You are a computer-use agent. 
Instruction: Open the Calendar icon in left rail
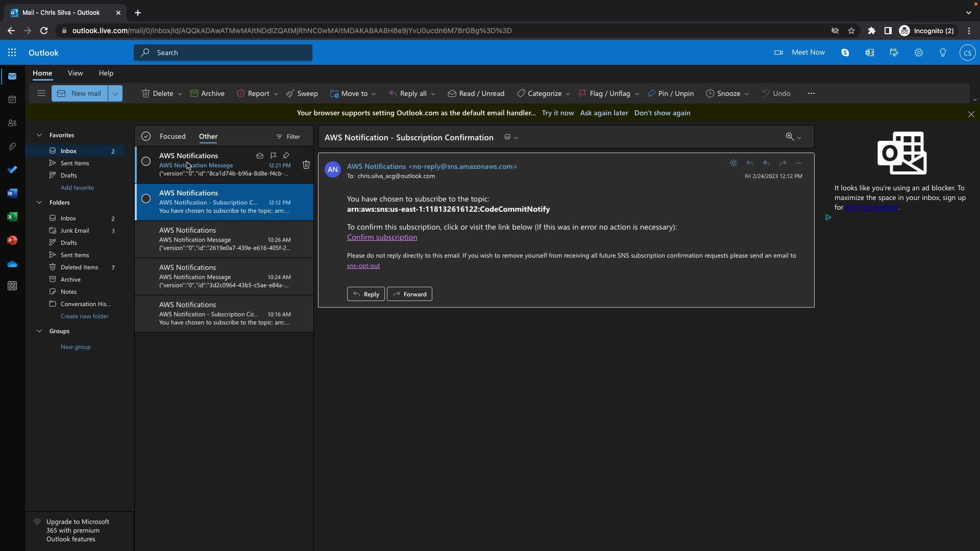coord(12,99)
